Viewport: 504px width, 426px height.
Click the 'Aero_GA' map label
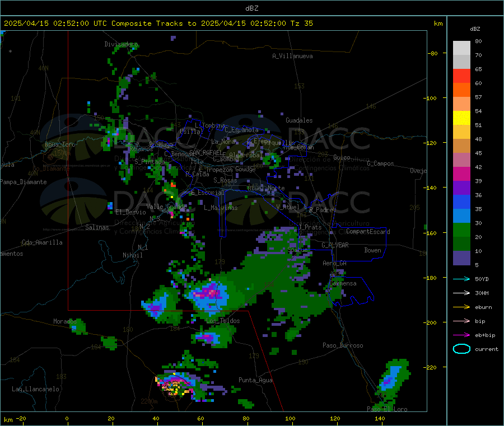(334, 263)
